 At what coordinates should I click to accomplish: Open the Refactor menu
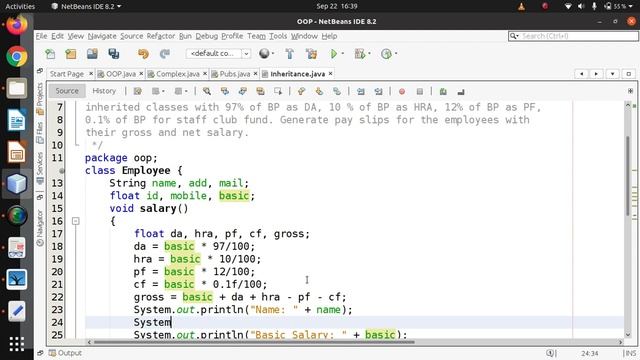click(x=161, y=36)
